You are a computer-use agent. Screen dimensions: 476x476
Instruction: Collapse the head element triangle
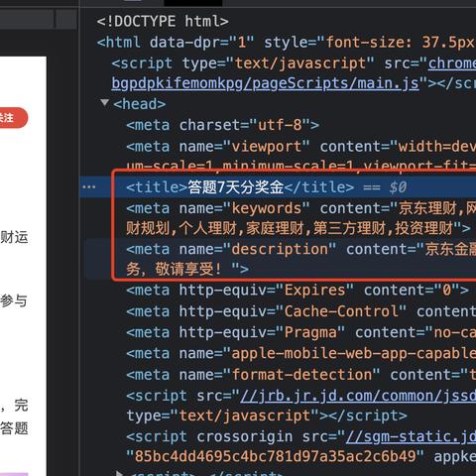point(105,103)
